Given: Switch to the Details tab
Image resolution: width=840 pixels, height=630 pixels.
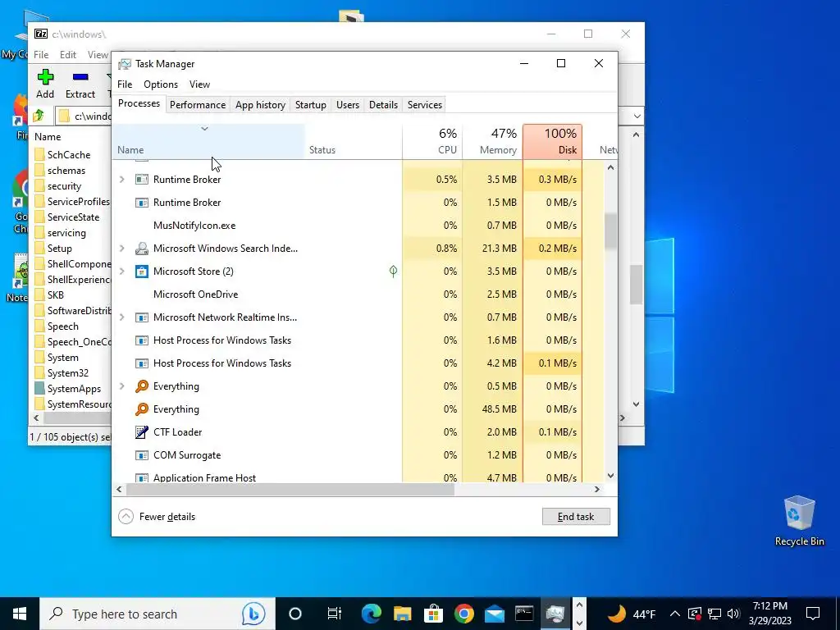Looking at the screenshot, I should [x=384, y=105].
